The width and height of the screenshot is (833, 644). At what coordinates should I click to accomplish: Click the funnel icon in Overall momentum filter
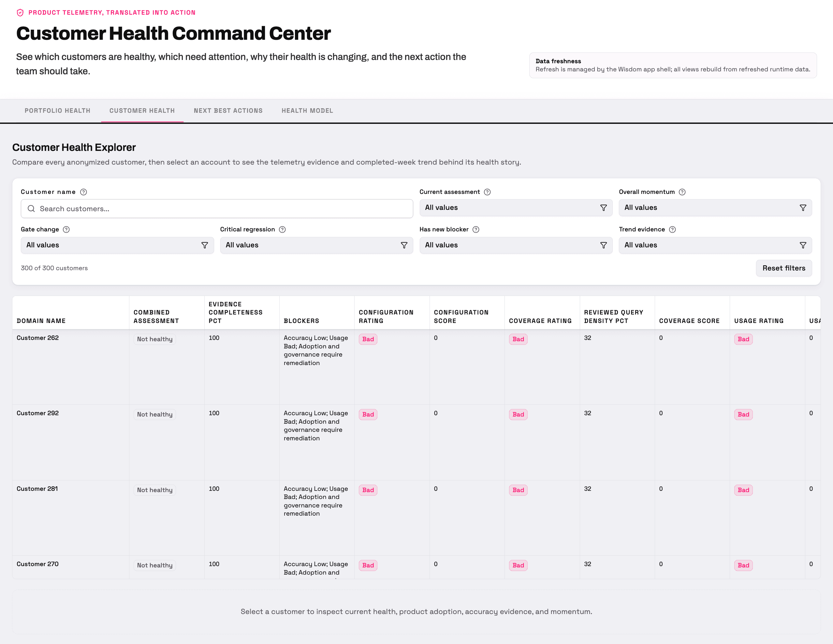coord(803,208)
